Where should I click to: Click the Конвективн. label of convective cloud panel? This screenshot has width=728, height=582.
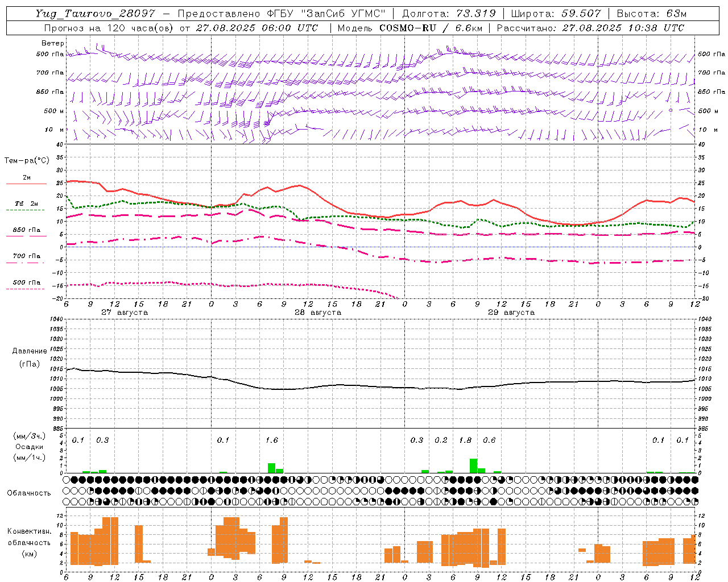tap(30, 531)
